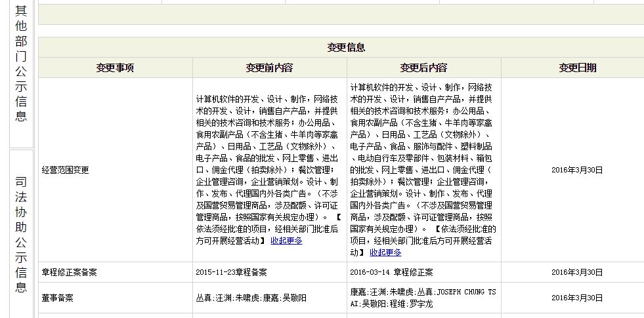Click the director list containing JOSEPH CHUNG TSAI
This screenshot has width=644, height=318.
[x=423, y=298]
